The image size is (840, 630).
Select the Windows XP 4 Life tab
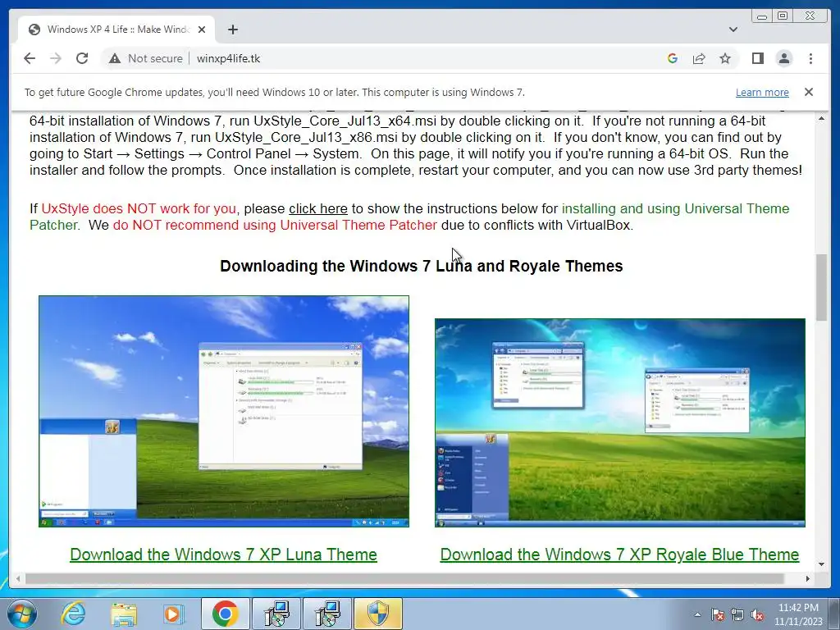pyautogui.click(x=116, y=30)
